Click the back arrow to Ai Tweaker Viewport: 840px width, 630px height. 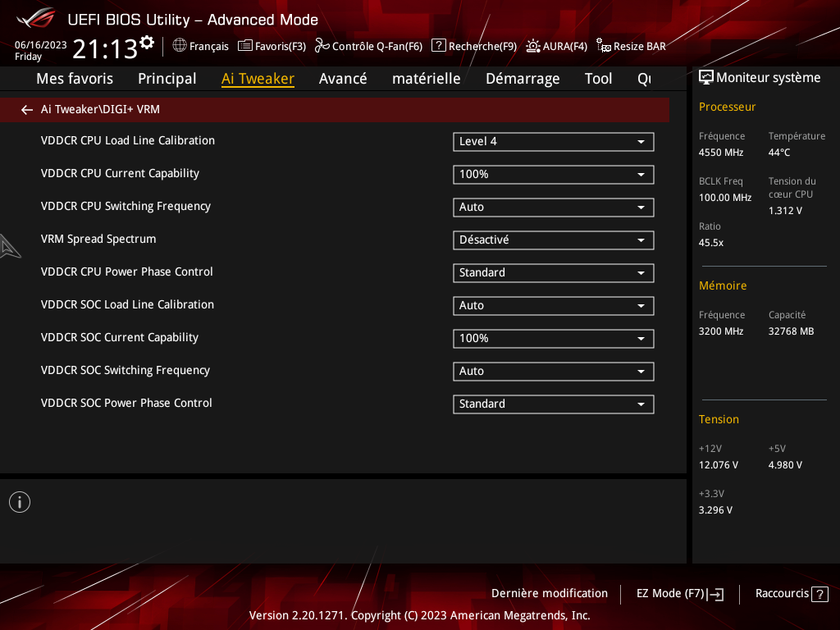click(x=27, y=110)
